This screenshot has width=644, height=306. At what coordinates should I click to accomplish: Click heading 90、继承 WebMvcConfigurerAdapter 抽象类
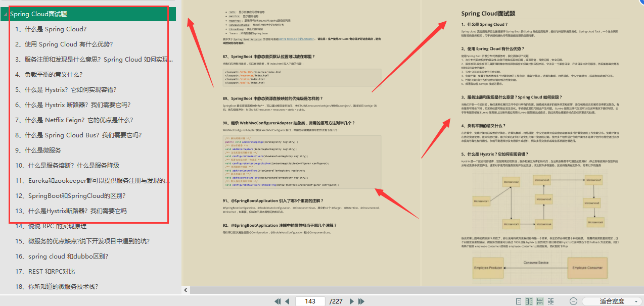289,123
